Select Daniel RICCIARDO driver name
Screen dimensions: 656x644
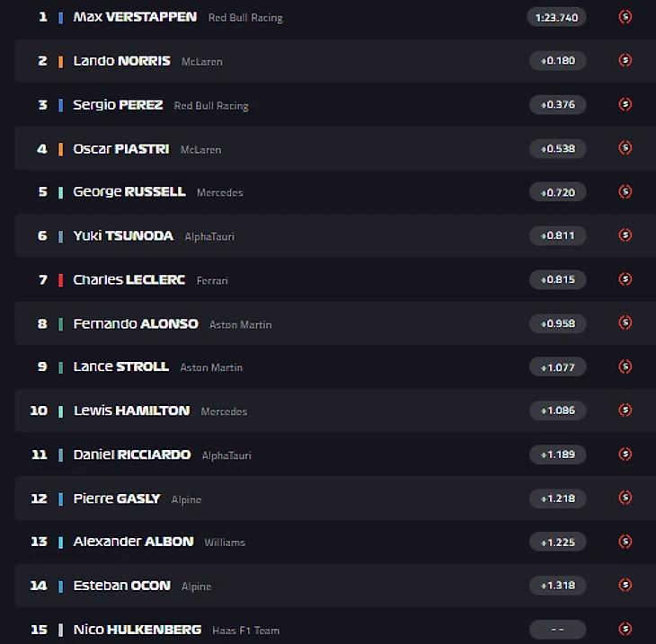click(x=132, y=454)
